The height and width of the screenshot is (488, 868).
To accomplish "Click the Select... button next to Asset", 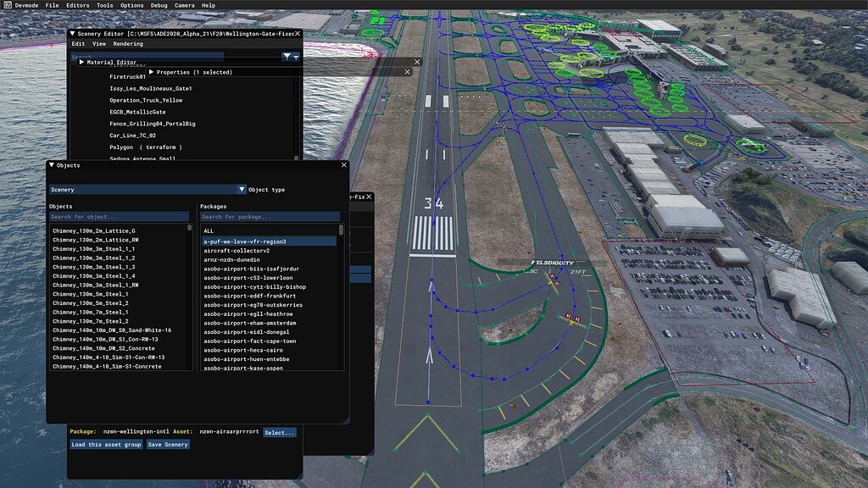I will tap(280, 432).
